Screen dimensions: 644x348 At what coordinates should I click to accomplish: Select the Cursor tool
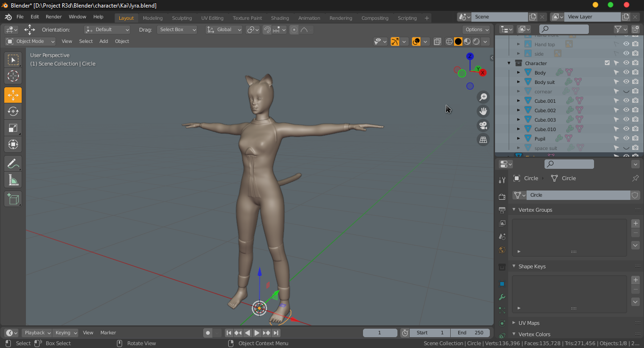pyautogui.click(x=13, y=76)
